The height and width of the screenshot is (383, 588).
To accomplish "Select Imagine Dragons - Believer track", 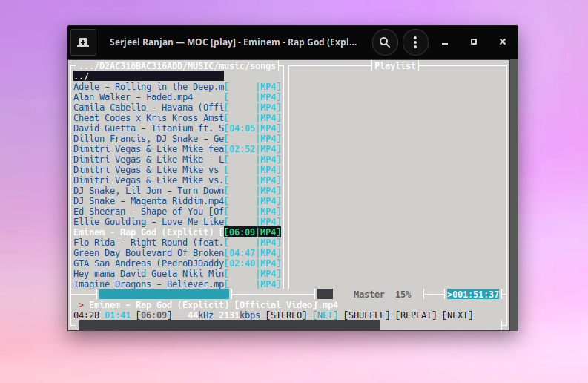I will point(177,284).
